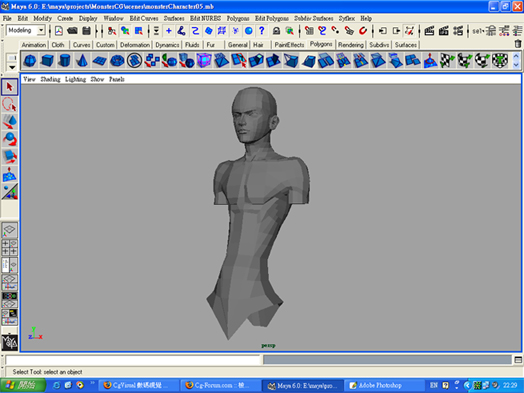Open shelf options arrow menu
Screen dimensions: 524x393
tap(12, 67)
